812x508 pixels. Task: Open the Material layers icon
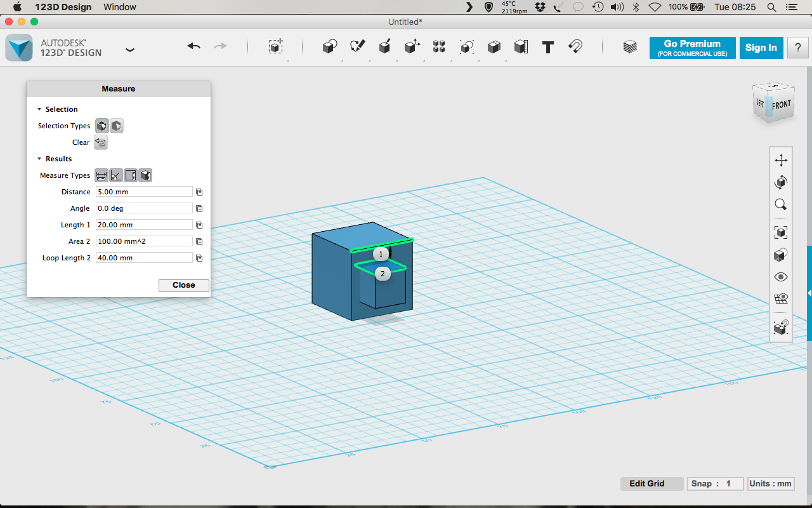click(x=629, y=47)
